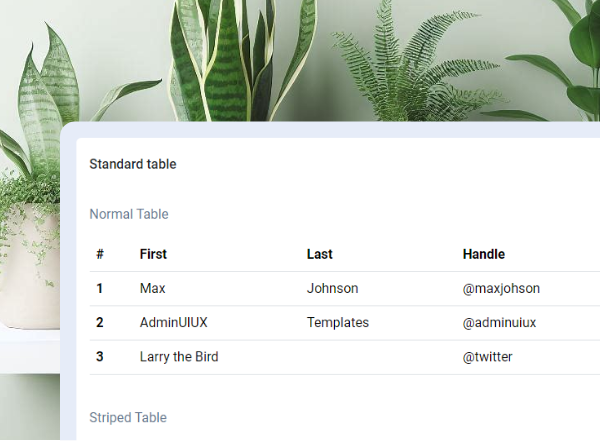Image resolution: width=600 pixels, height=441 pixels.
Task: Select the "Normal Table" section label
Action: pos(129,214)
